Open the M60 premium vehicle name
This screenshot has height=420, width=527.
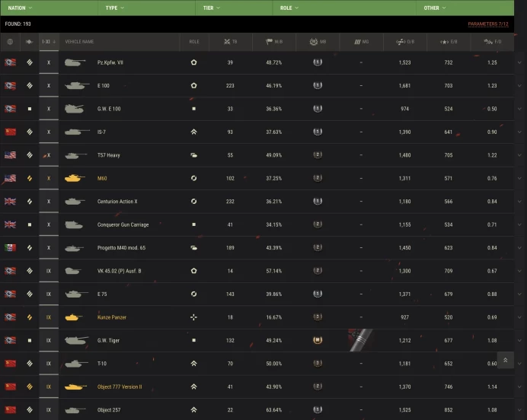[x=102, y=178]
